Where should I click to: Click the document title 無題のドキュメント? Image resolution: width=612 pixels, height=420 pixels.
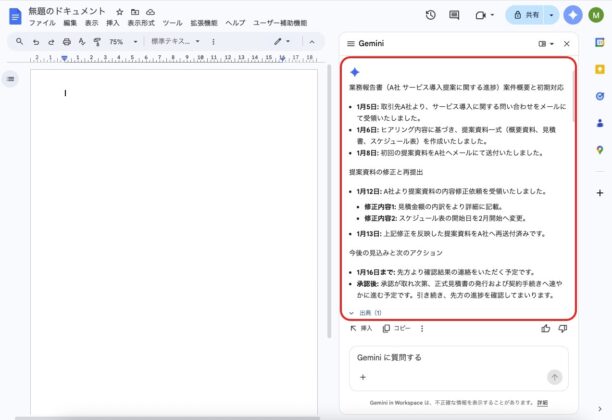coord(67,11)
